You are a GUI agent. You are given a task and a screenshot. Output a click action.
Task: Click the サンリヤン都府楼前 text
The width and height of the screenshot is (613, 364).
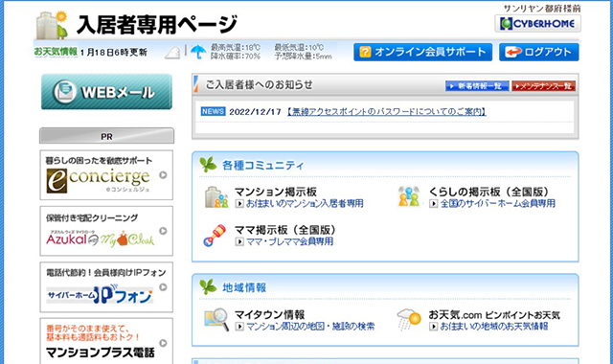click(x=542, y=9)
